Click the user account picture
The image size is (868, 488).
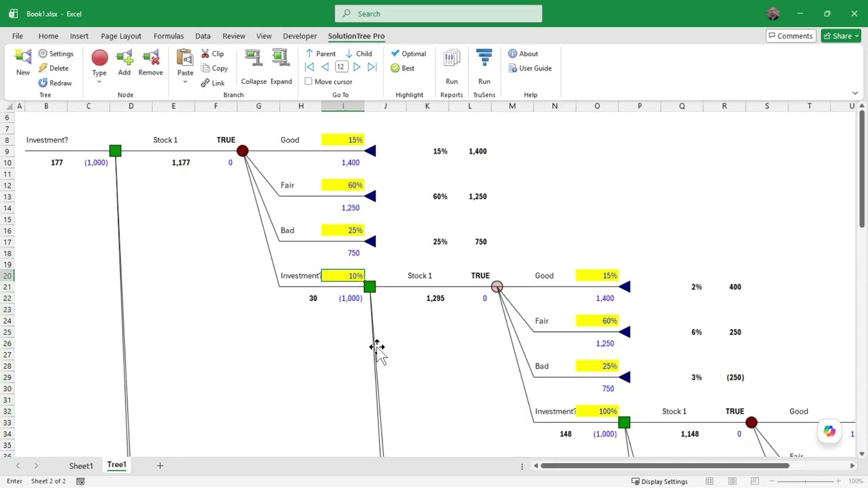click(773, 14)
